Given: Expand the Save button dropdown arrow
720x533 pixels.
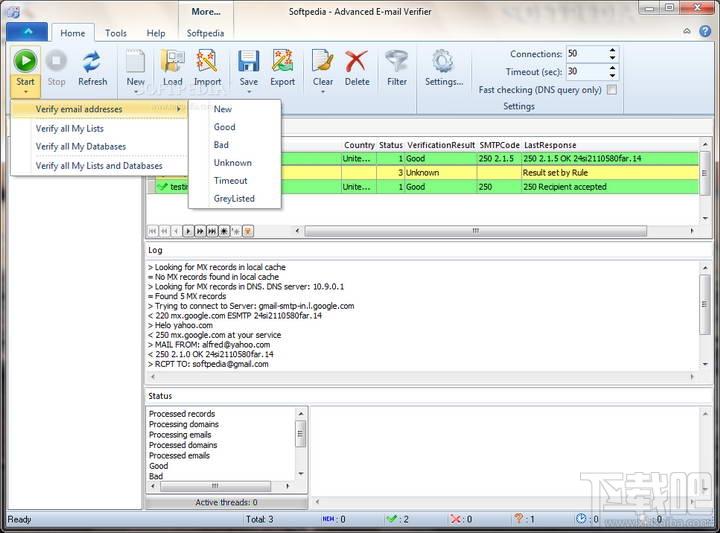Looking at the screenshot, I should click(249, 92).
